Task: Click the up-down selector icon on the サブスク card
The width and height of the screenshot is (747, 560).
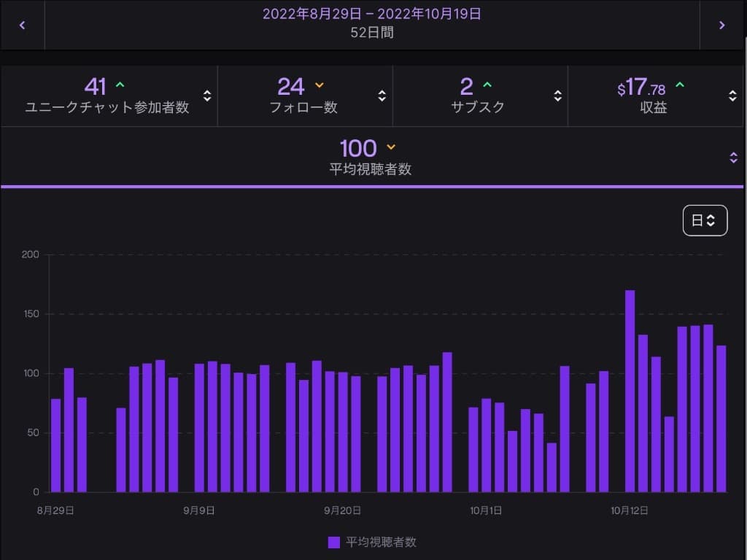Action: pyautogui.click(x=557, y=96)
